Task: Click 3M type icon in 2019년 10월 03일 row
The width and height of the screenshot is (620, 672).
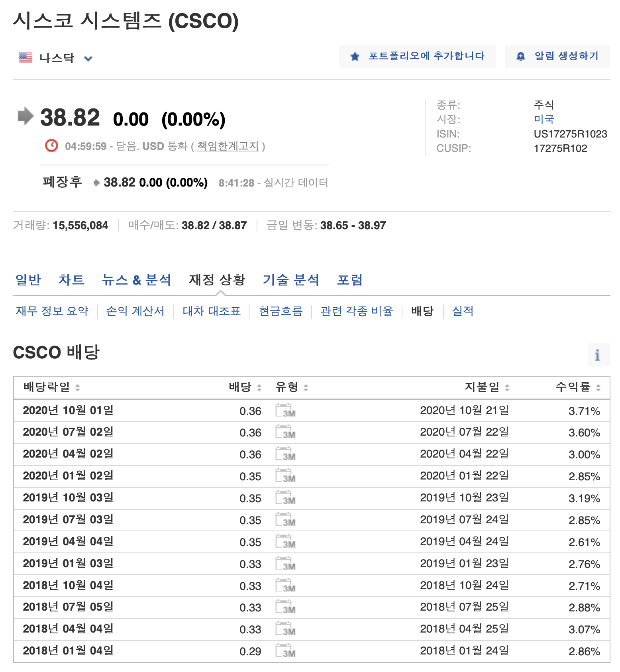Action: pos(285,498)
